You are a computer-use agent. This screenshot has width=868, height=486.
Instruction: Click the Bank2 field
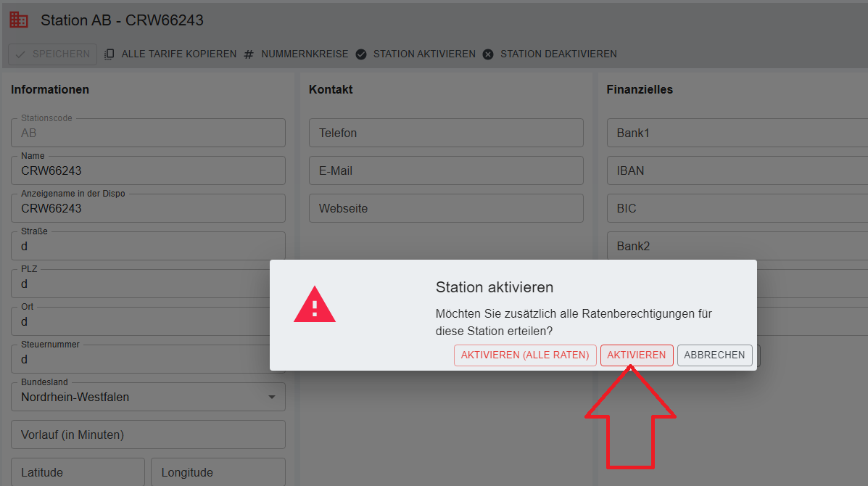[x=737, y=246]
